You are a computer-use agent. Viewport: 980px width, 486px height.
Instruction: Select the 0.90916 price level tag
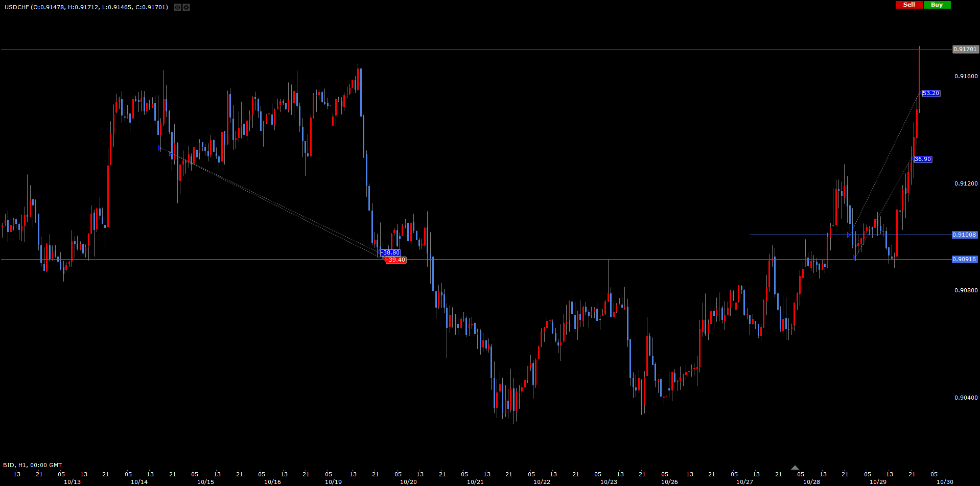pos(965,260)
